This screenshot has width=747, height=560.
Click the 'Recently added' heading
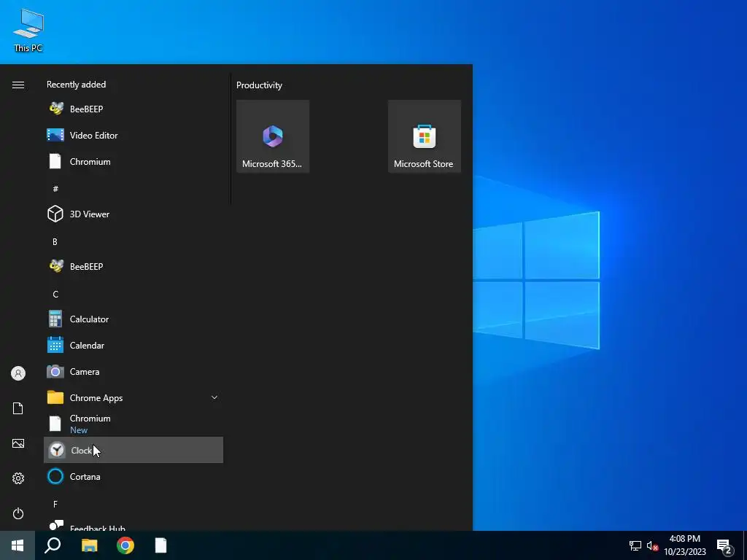(76, 85)
